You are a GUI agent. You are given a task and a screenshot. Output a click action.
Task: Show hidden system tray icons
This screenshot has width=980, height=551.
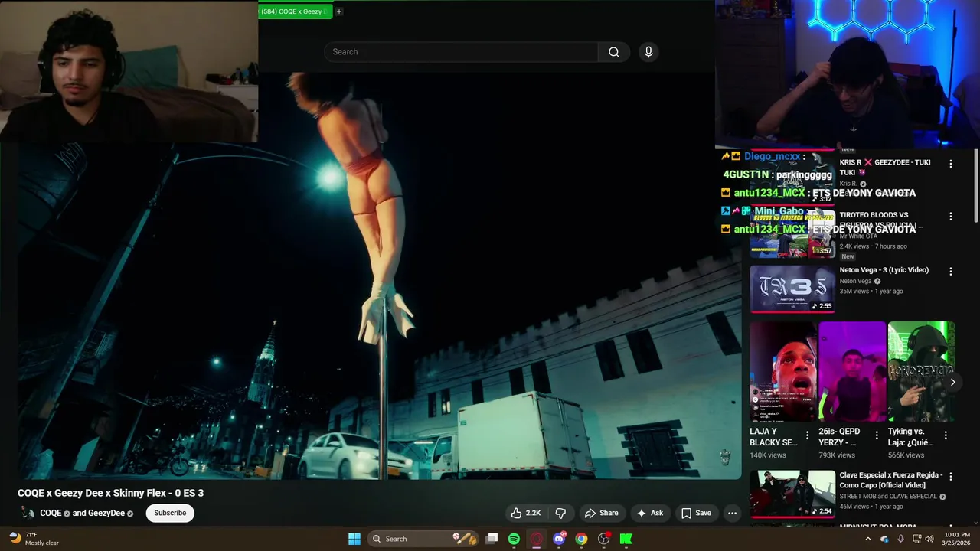pyautogui.click(x=867, y=539)
